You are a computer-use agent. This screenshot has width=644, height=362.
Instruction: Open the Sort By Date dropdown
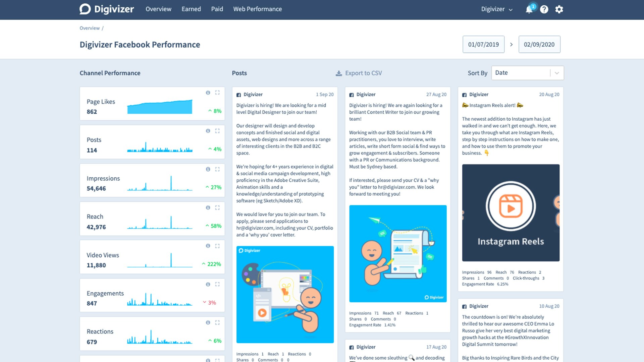(x=527, y=73)
